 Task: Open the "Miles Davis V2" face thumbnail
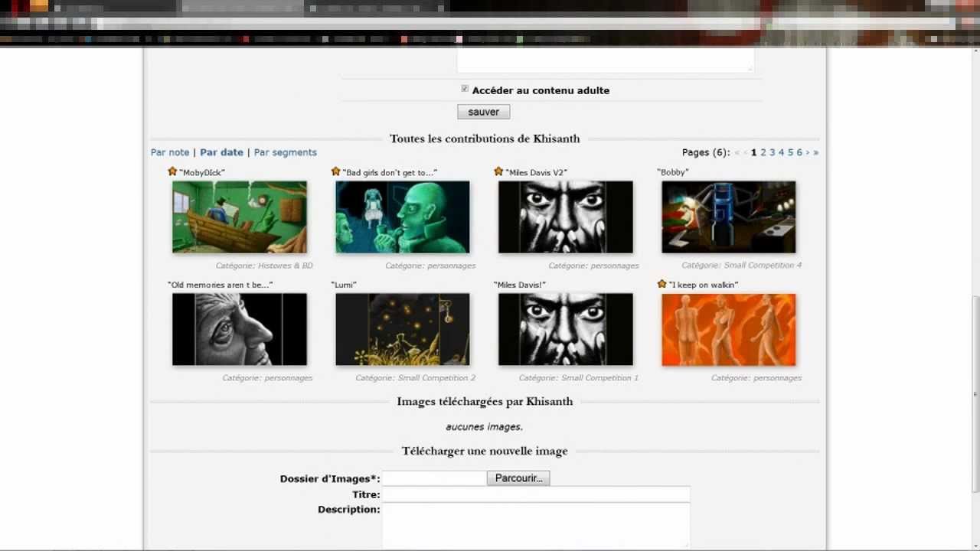click(x=566, y=217)
